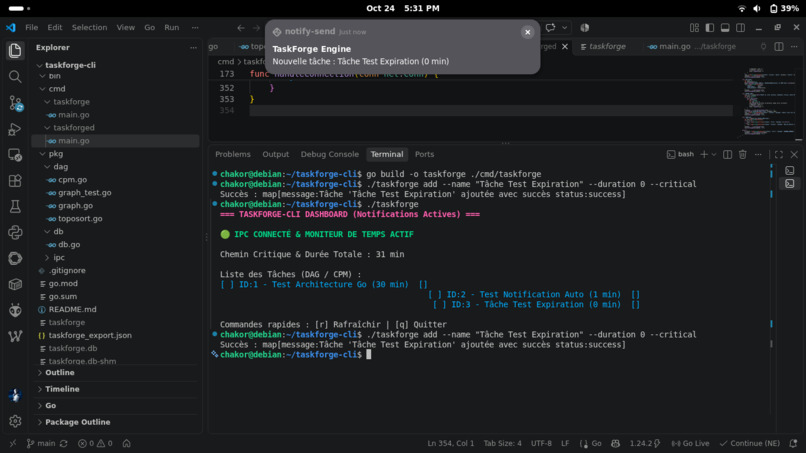This screenshot has height=453, width=806.
Task: Open the taskforge editor tab
Action: (x=607, y=46)
